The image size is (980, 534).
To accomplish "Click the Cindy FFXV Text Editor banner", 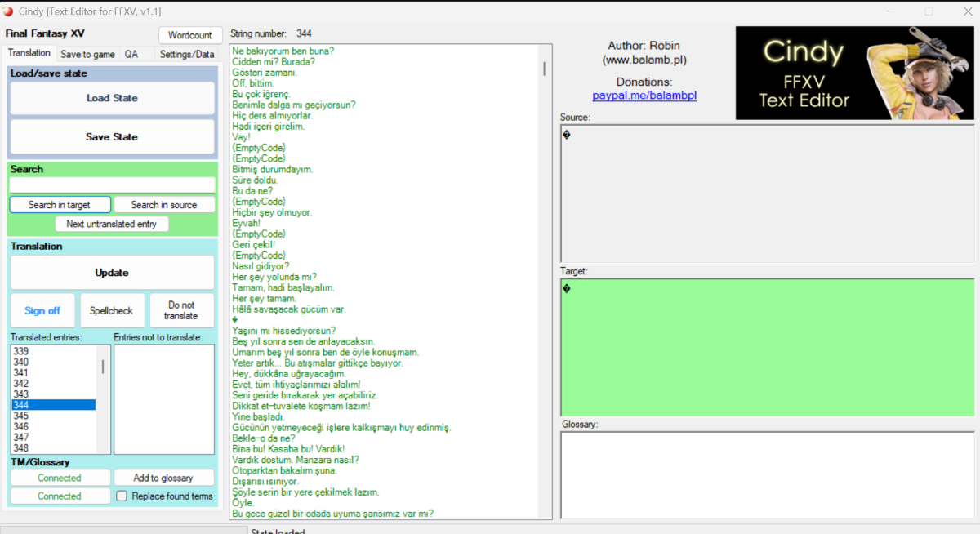I will (854, 73).
